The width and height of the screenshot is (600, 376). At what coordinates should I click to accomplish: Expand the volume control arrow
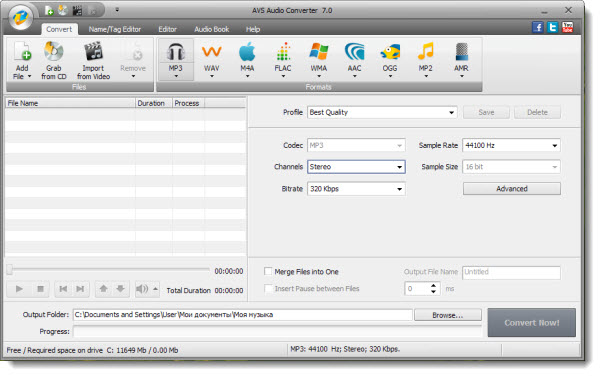pos(155,289)
